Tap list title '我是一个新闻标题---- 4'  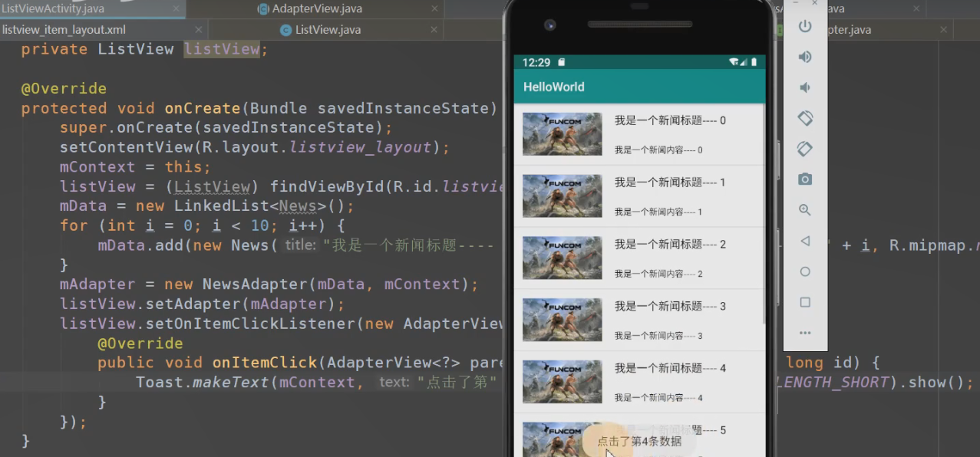pyautogui.click(x=670, y=368)
